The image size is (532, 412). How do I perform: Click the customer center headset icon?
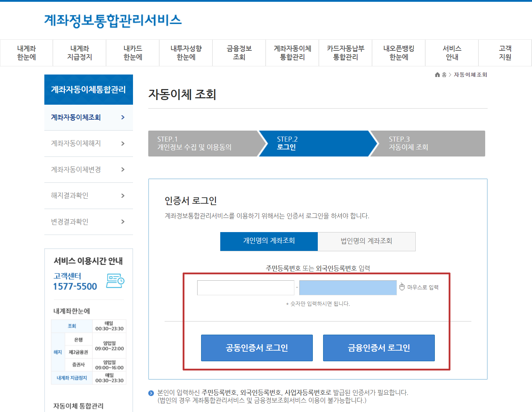click(x=115, y=280)
